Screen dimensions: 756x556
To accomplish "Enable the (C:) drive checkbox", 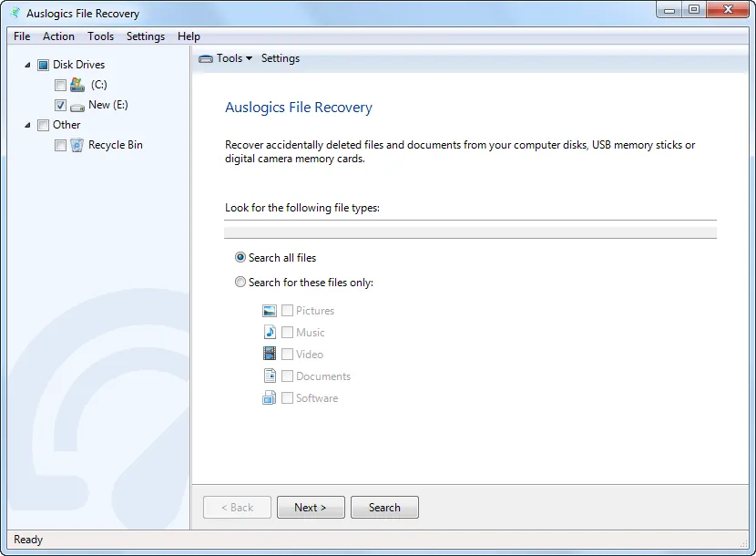I will coord(60,84).
